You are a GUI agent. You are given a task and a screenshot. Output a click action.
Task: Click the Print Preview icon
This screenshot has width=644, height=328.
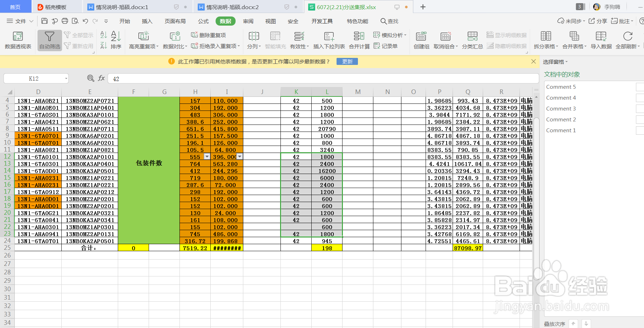tap(75, 21)
